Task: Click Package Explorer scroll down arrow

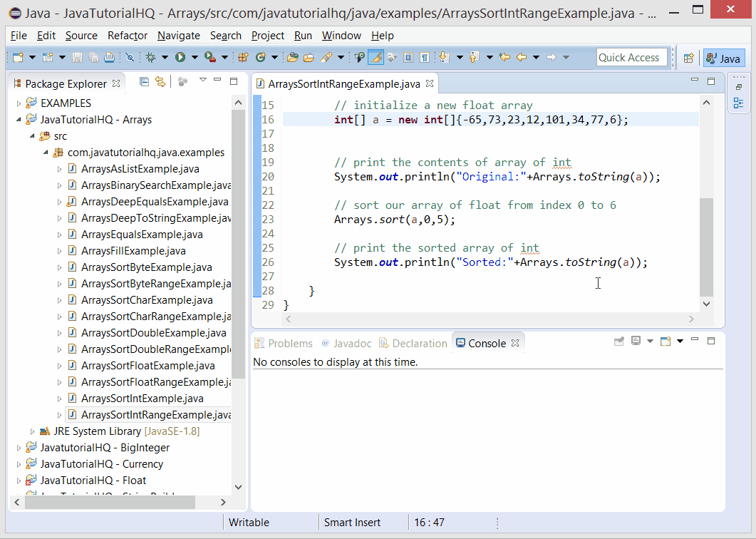Action: (238, 487)
